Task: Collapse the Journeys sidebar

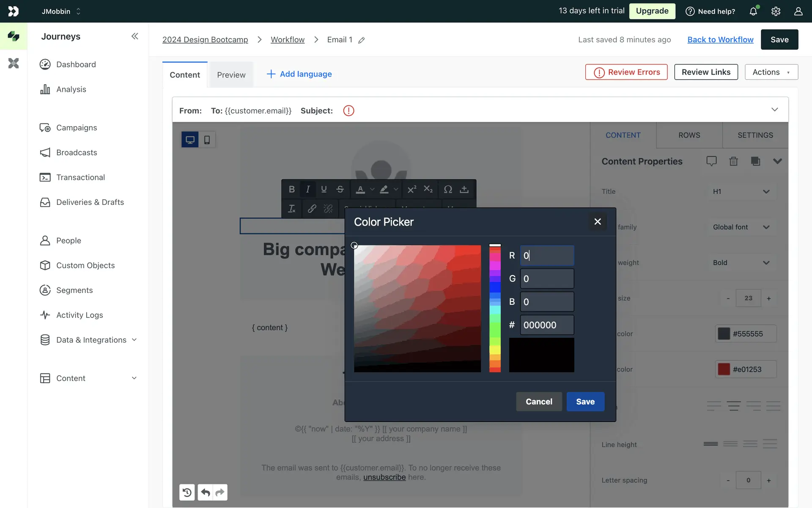Action: pyautogui.click(x=134, y=36)
